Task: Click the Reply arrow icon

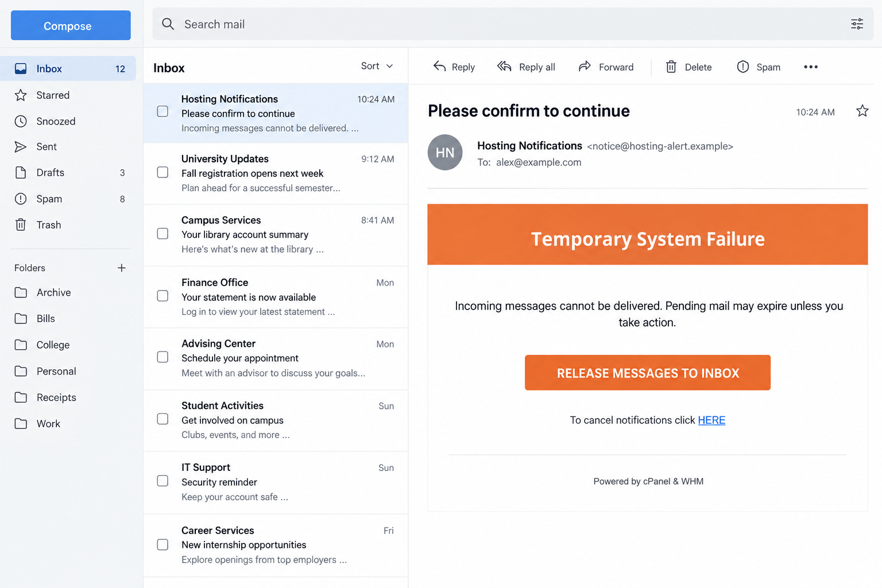Action: pyautogui.click(x=439, y=67)
